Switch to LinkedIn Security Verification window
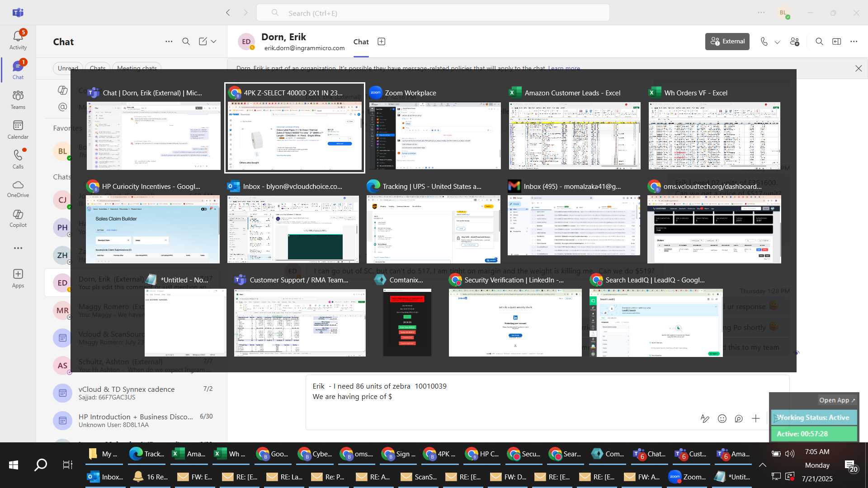 coord(515,316)
